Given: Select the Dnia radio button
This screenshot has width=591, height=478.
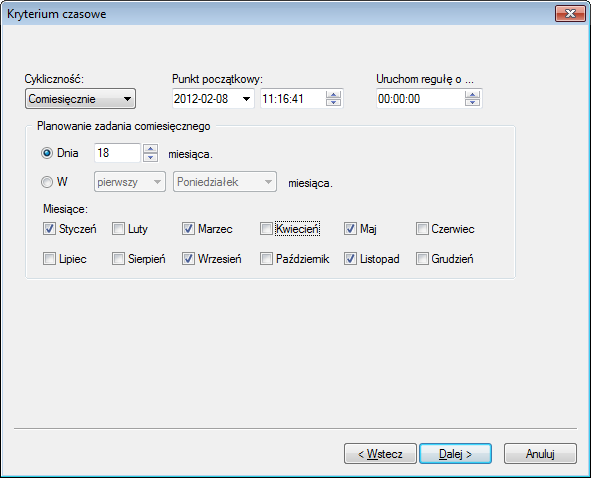Looking at the screenshot, I should (47, 153).
